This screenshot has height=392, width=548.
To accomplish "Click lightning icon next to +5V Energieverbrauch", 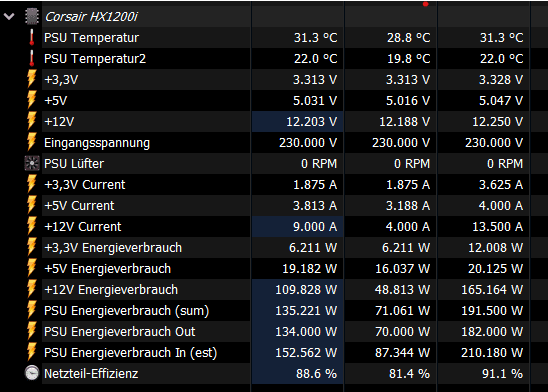I will coord(31,268).
